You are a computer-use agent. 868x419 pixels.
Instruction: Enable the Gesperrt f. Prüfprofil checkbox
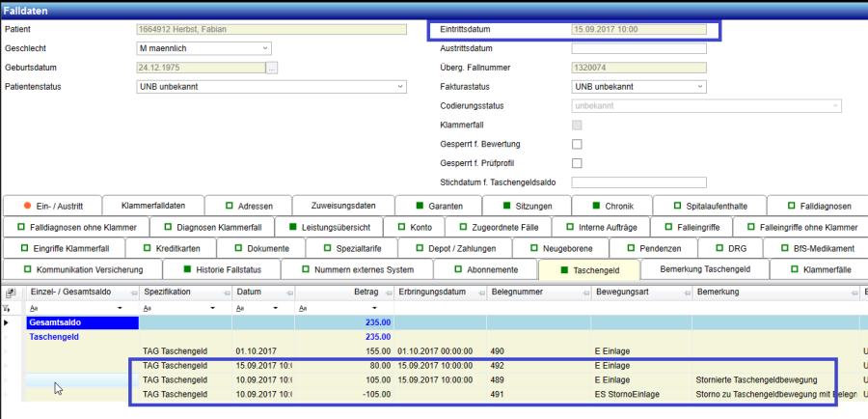pos(577,163)
